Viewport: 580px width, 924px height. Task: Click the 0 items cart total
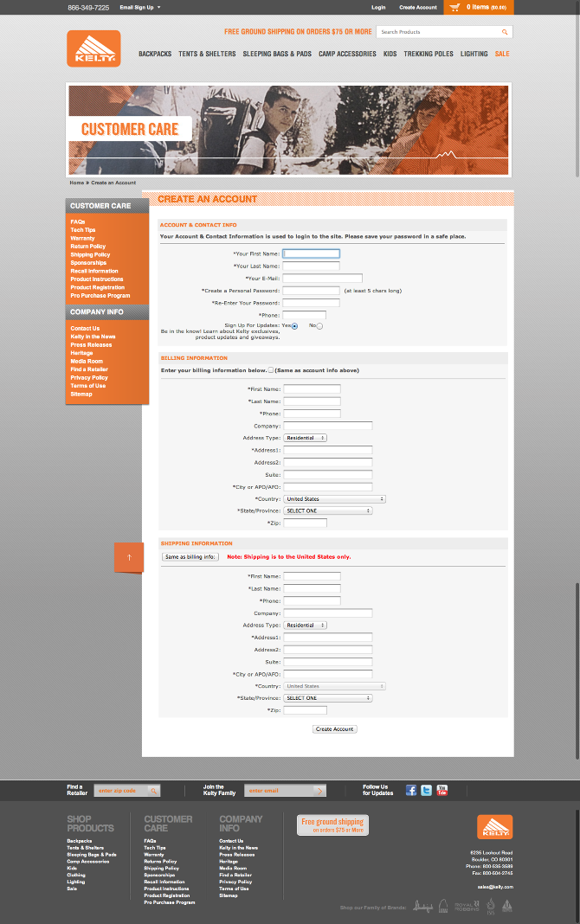[x=487, y=7]
